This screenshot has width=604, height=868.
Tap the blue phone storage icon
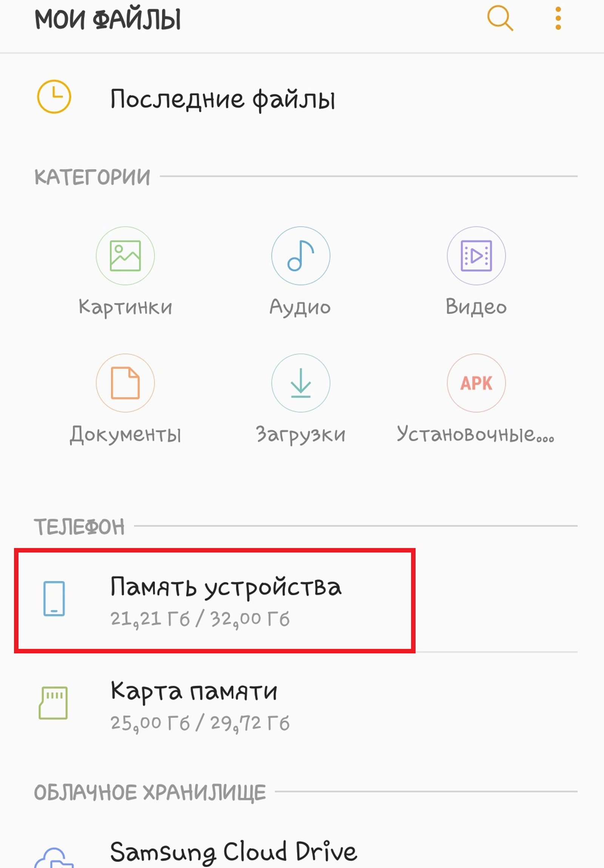click(x=54, y=598)
